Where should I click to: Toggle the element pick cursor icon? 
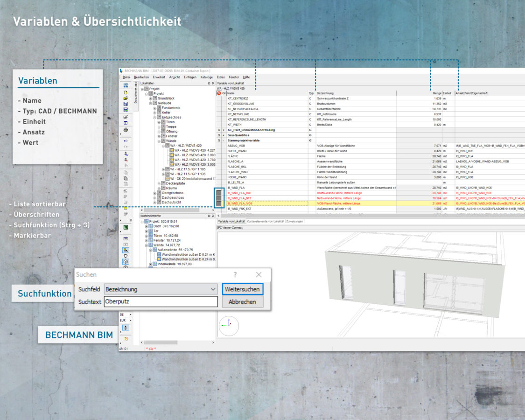coord(126,250)
